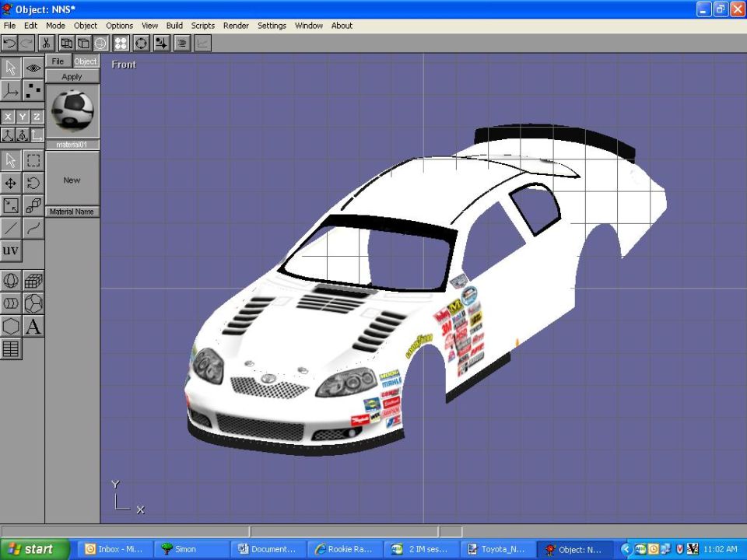The width and height of the screenshot is (747, 560).
Task: Open the Options menu
Action: coord(119,26)
